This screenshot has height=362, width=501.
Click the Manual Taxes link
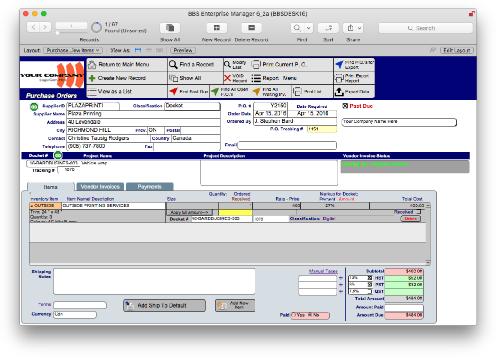tap(323, 271)
